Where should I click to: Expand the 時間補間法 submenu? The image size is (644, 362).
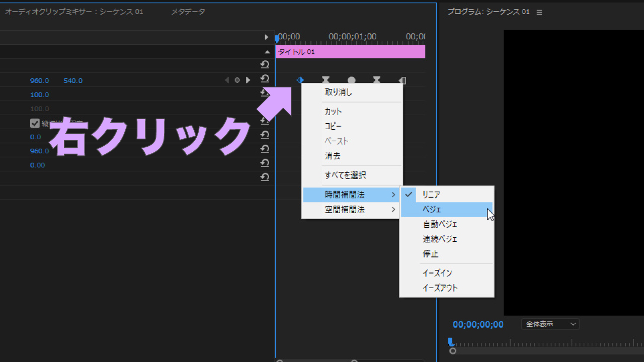pyautogui.click(x=352, y=195)
